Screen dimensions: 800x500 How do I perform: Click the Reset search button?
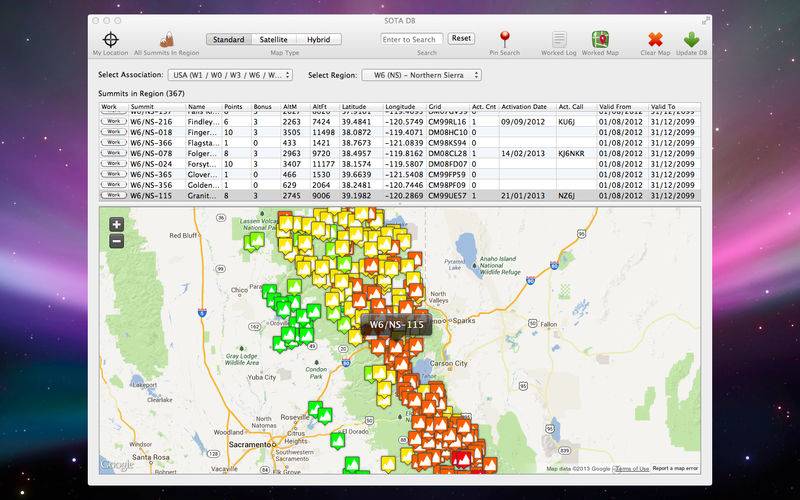coord(461,39)
